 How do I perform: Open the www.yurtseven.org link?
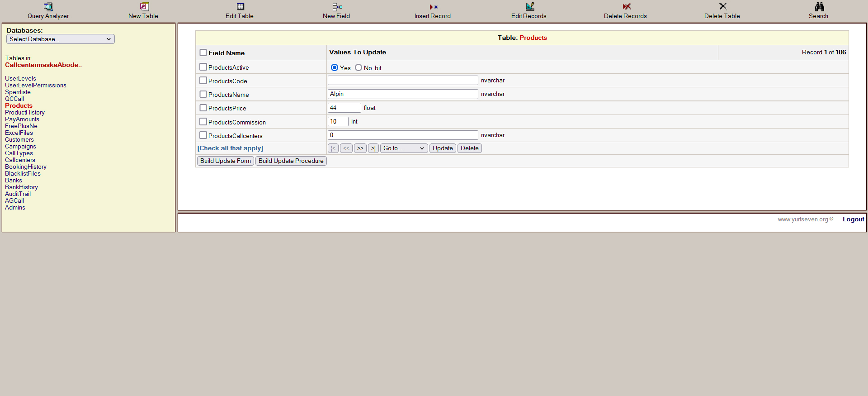tap(803, 219)
